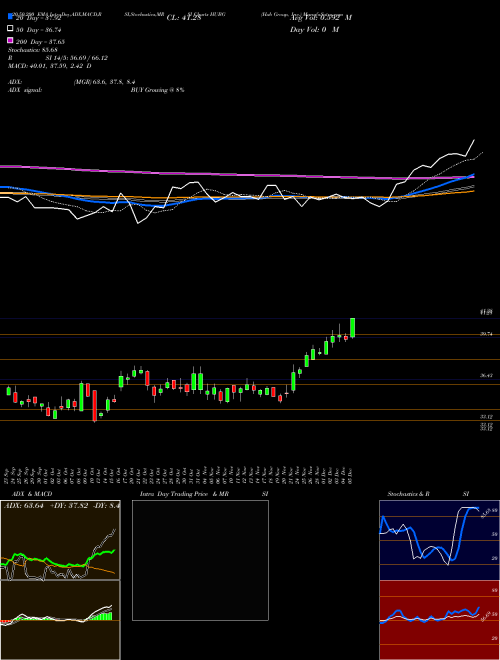Click the empty intraday trading price panel
The image size is (500, 660).
click(200, 560)
